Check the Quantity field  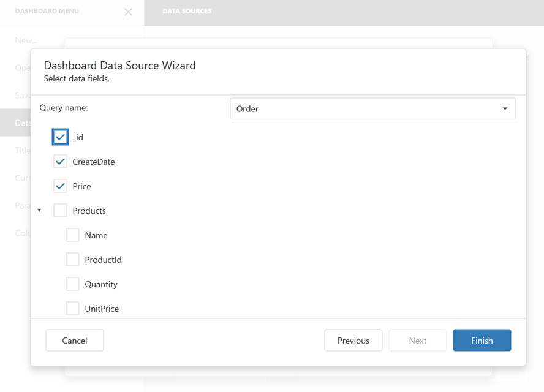point(72,284)
